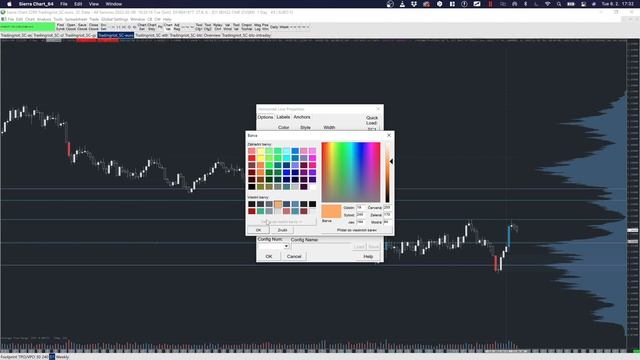Open Sierra Chart Global Settings menu
Viewport: 640px width, 360px height.
(114, 19)
